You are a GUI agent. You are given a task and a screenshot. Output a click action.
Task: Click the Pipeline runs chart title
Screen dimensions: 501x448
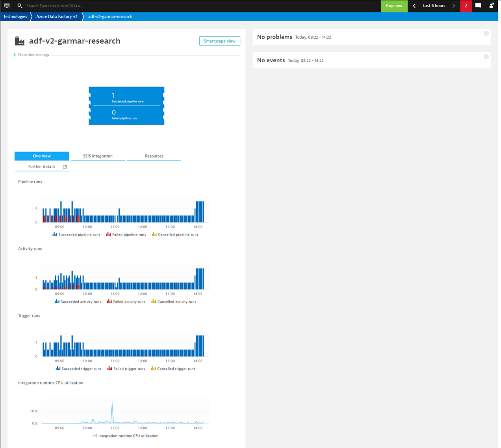pos(30,182)
